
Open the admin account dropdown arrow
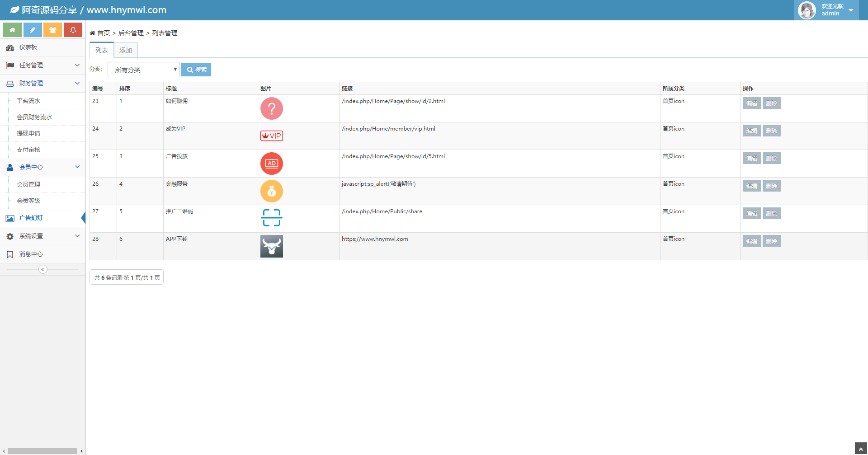[851, 10]
